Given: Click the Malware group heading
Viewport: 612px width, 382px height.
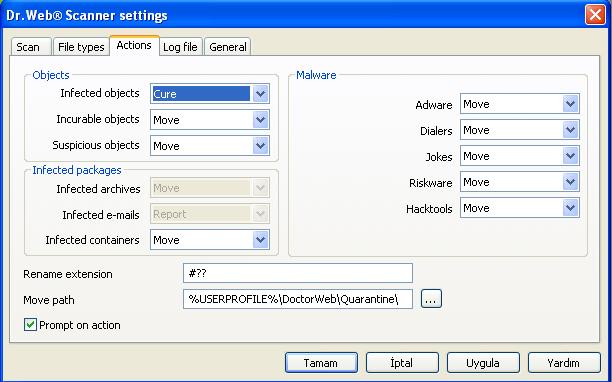Looking at the screenshot, I should pos(316,75).
